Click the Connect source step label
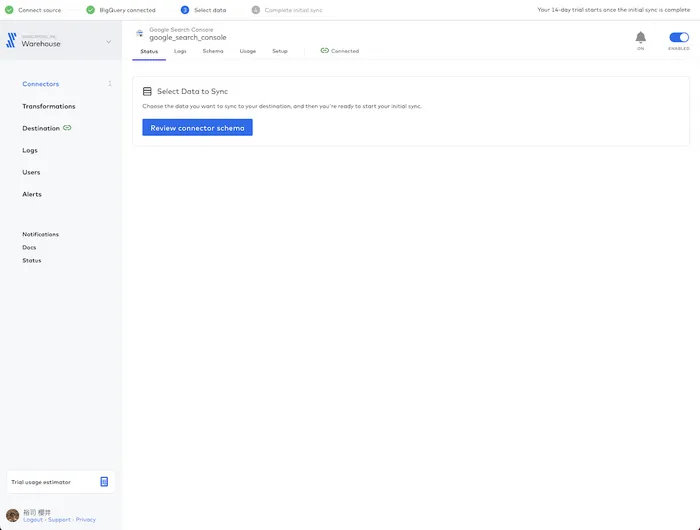This screenshot has width=700, height=530. point(40,10)
